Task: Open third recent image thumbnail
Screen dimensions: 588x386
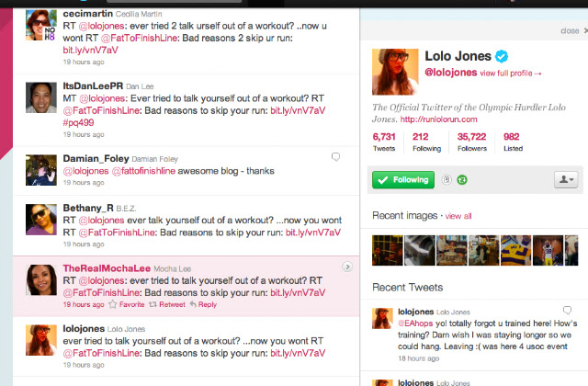Action: [452, 250]
